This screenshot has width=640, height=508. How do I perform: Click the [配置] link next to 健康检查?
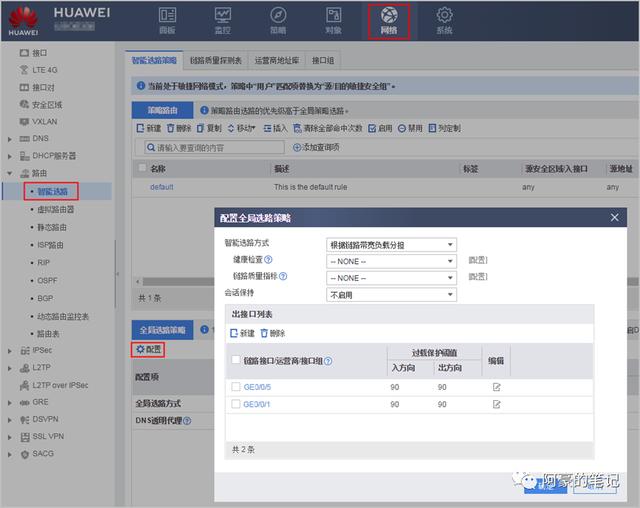point(478,260)
